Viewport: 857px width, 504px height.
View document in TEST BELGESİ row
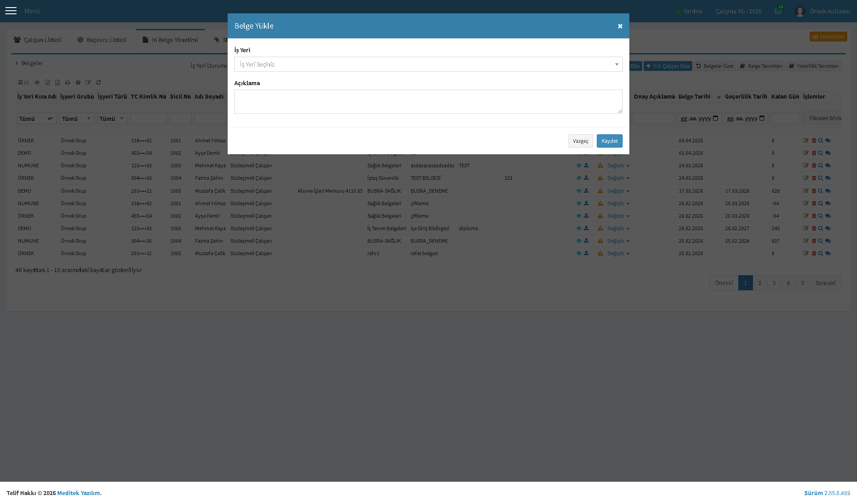(x=578, y=178)
